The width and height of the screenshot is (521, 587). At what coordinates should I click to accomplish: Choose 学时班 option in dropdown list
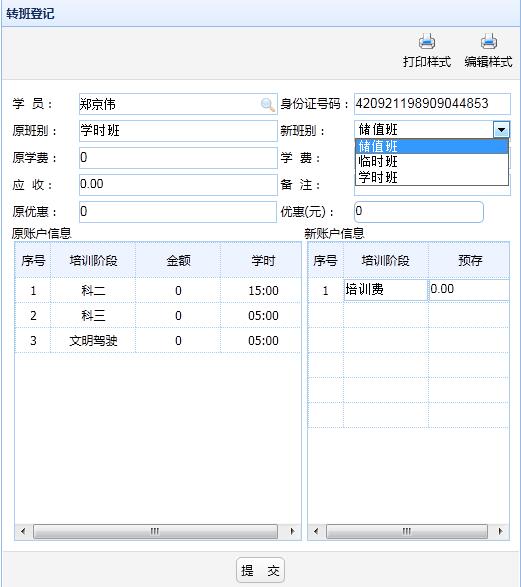432,177
